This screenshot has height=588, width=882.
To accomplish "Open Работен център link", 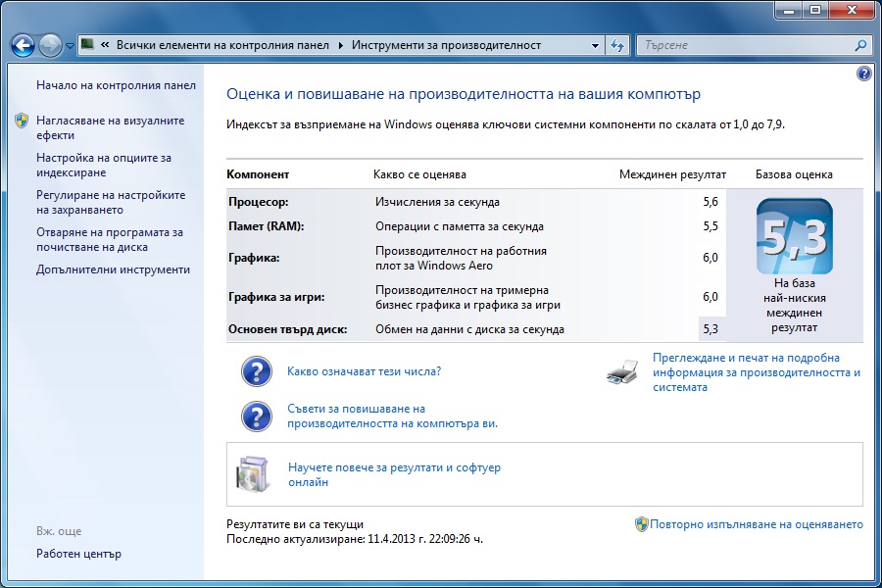I will [78, 554].
